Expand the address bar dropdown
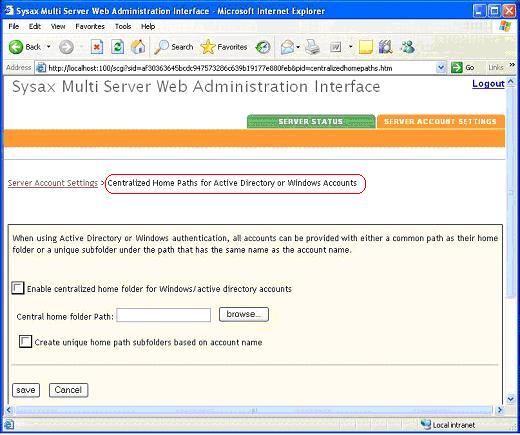This screenshot has height=435, width=520. coord(441,68)
